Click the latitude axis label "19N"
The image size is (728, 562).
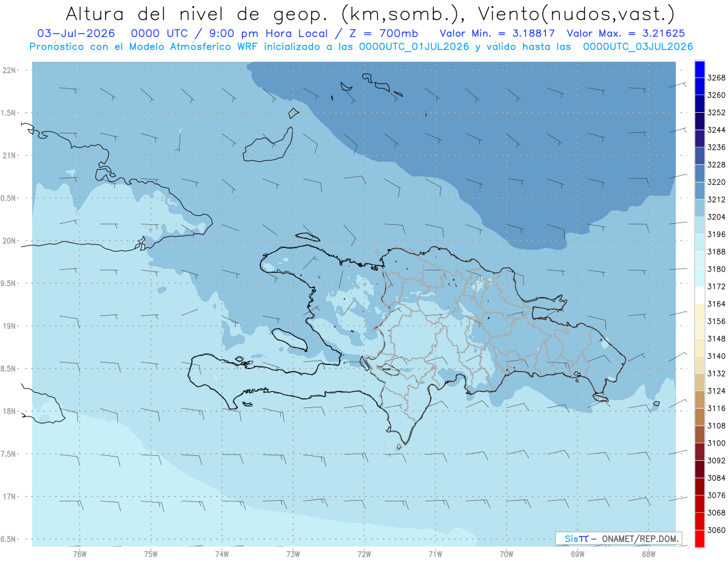[x=10, y=326]
